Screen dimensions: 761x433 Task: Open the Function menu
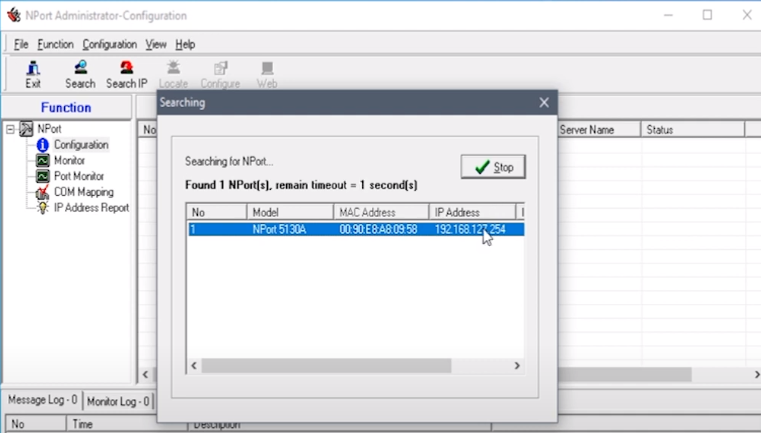(55, 44)
